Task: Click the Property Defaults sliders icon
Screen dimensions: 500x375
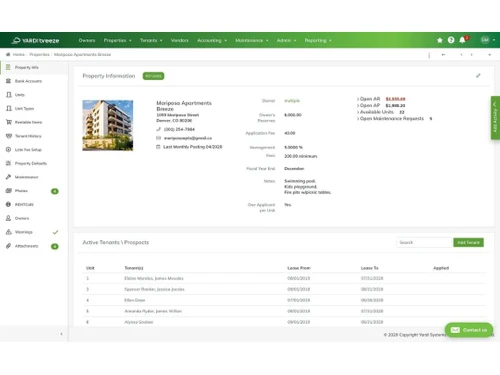Action: click(8, 163)
